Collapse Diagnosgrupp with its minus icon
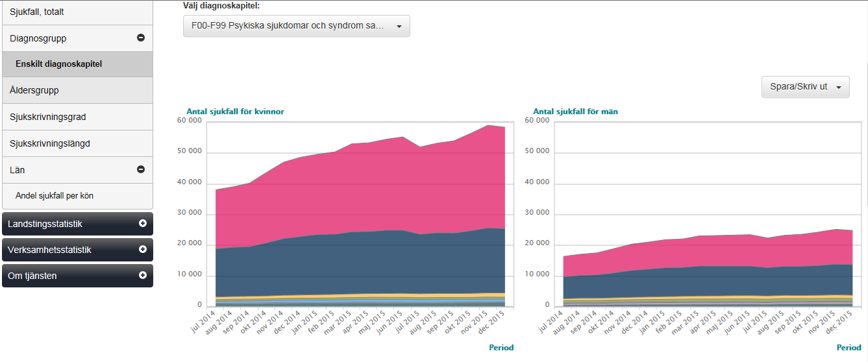 (x=141, y=38)
